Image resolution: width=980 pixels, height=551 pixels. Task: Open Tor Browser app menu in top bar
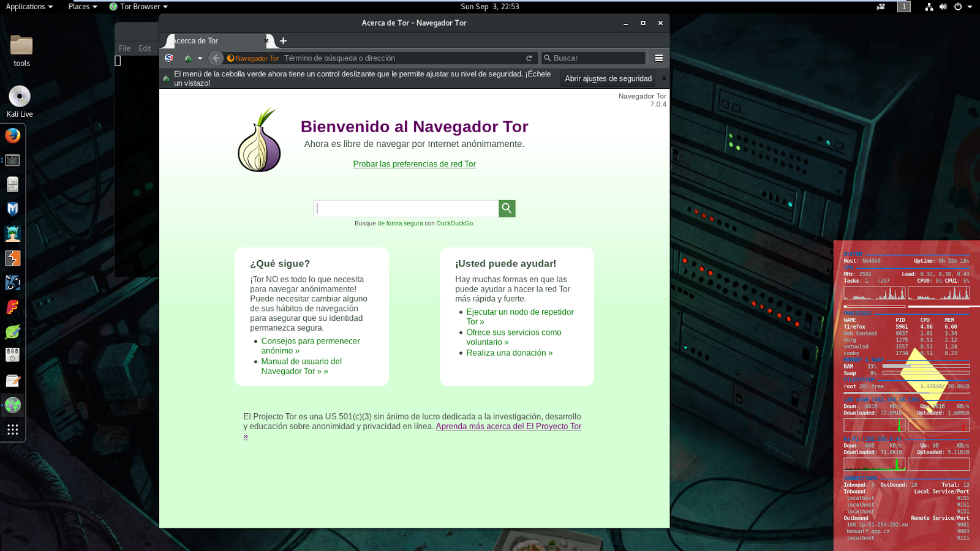coord(138,6)
